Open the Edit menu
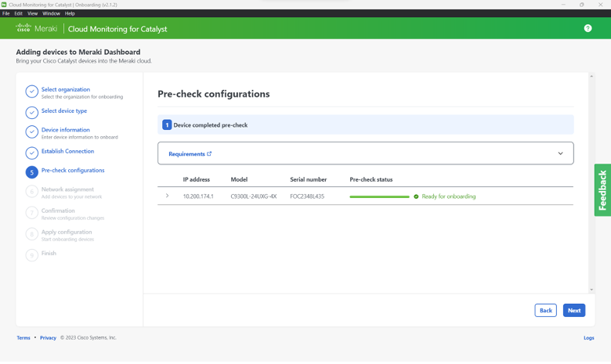Image resolution: width=611 pixels, height=364 pixels. [x=19, y=13]
